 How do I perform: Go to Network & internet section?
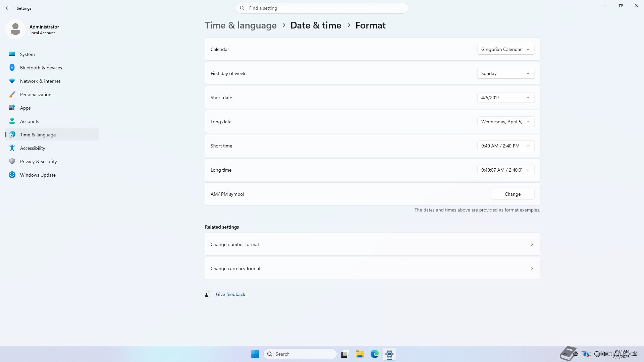point(40,81)
